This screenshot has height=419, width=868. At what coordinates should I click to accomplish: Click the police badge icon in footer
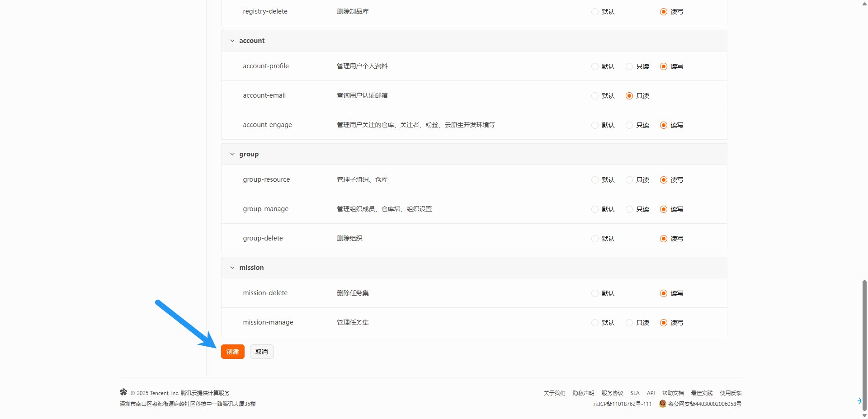click(x=663, y=404)
